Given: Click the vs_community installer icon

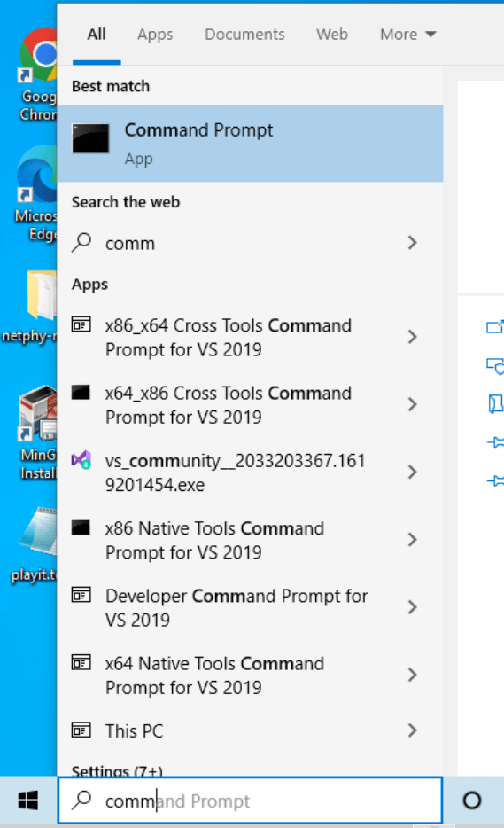Looking at the screenshot, I should click(x=81, y=460).
